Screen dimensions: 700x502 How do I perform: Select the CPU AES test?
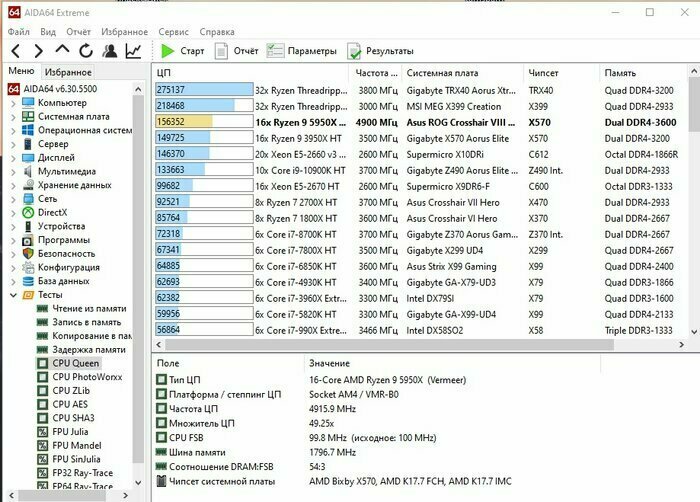[x=62, y=404]
